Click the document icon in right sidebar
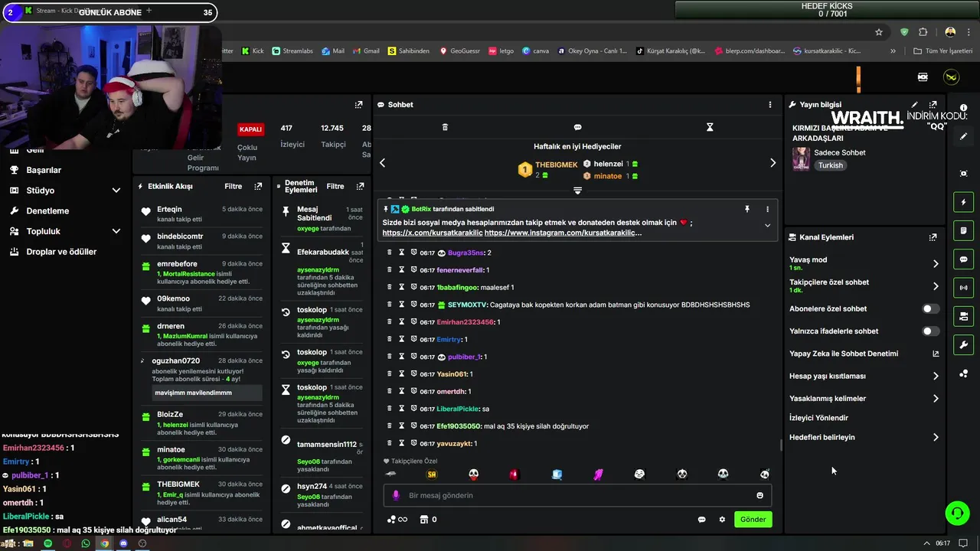The image size is (980, 551). pos(964,230)
